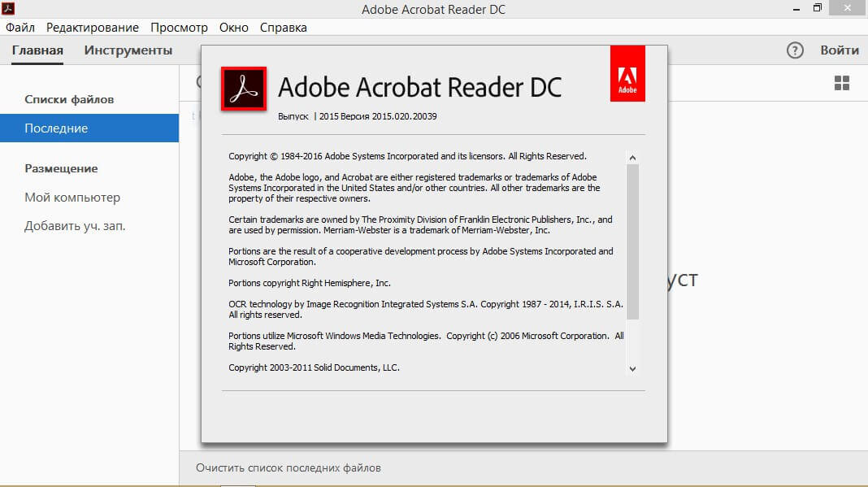Viewport: 868px width, 487px height.
Task: Click the Размещение heading
Action: pyautogui.click(x=61, y=168)
